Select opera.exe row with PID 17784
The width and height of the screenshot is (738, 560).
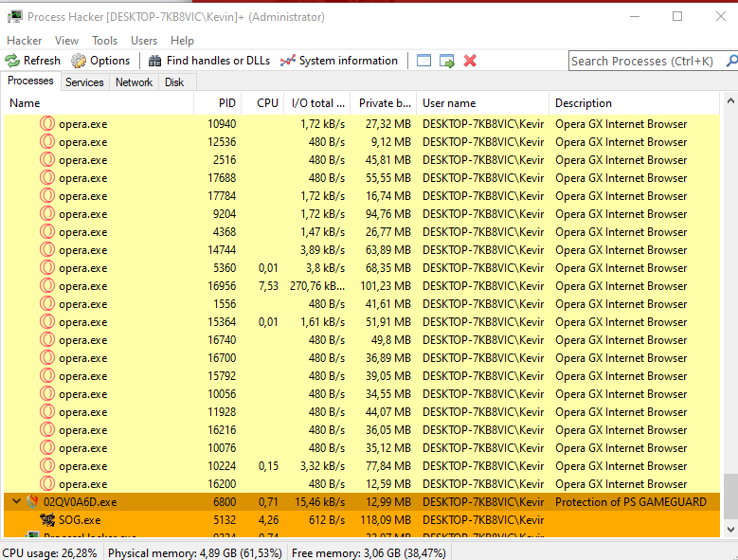click(x=362, y=196)
